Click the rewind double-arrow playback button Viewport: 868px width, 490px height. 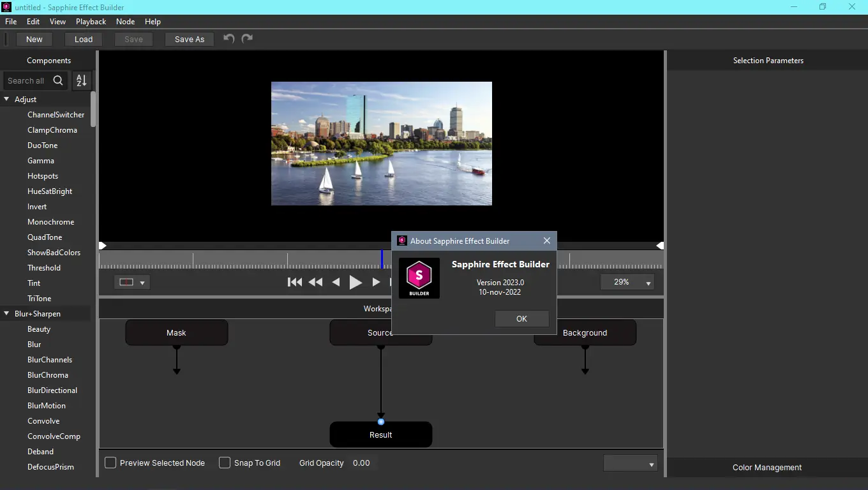(x=315, y=282)
